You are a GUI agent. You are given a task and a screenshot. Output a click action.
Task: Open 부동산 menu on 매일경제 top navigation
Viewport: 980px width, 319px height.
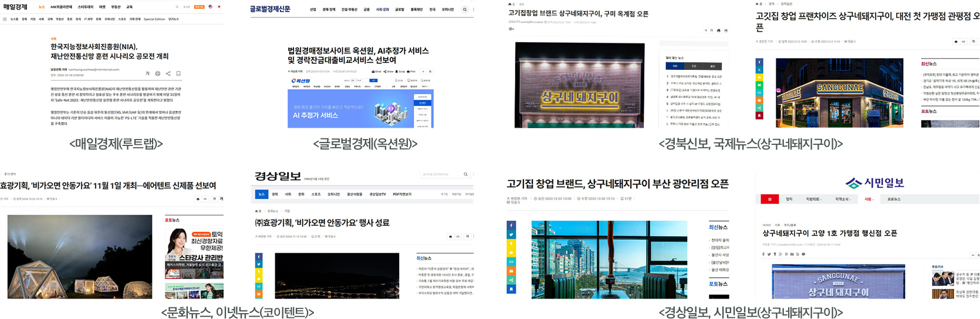116,7
